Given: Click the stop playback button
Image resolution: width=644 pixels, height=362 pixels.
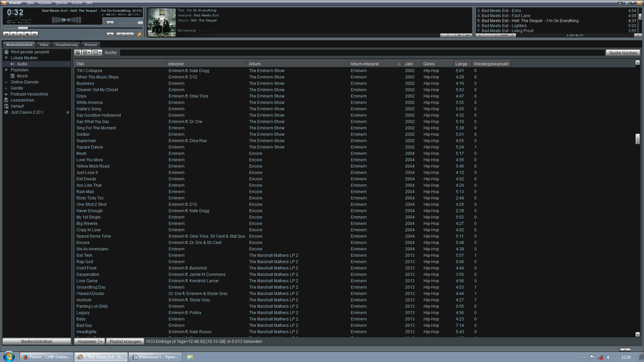Looking at the screenshot, I should [x=28, y=34].
